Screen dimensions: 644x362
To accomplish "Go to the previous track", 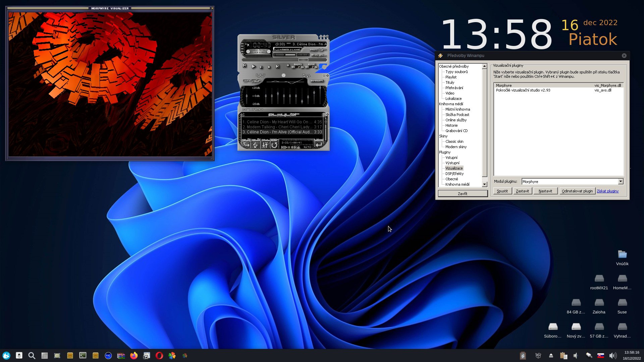I will point(245,66).
